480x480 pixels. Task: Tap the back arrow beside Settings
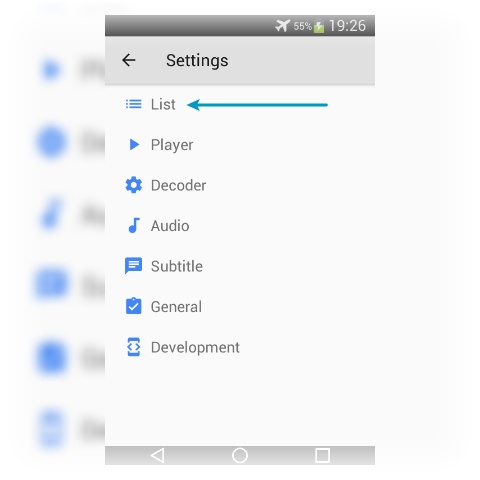point(129,60)
